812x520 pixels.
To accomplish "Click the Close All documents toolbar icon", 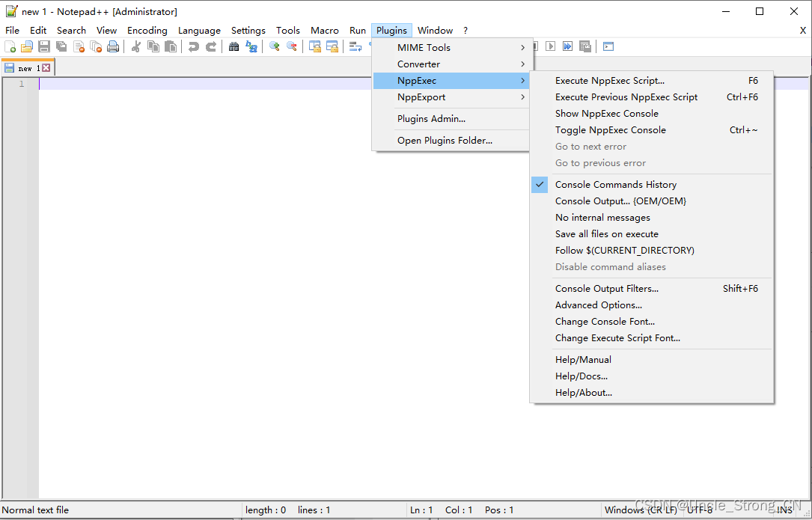I will tap(96, 46).
